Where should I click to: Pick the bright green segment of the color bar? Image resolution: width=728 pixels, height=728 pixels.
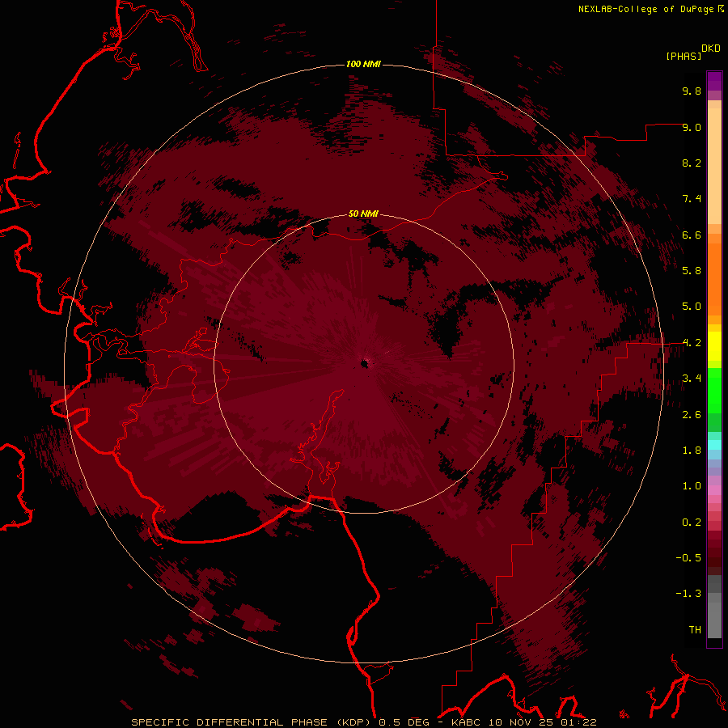pos(714,390)
